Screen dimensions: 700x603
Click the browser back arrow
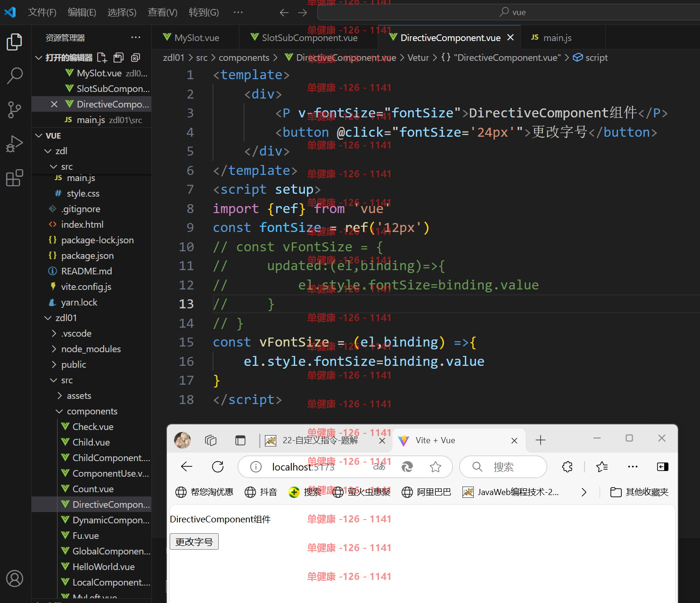click(x=187, y=467)
